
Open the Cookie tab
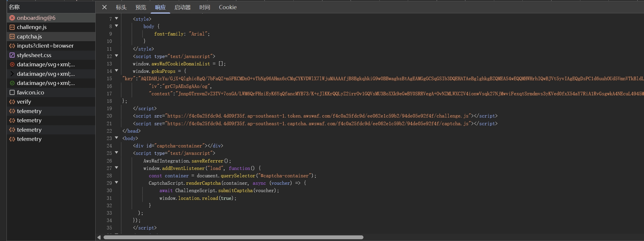[228, 7]
